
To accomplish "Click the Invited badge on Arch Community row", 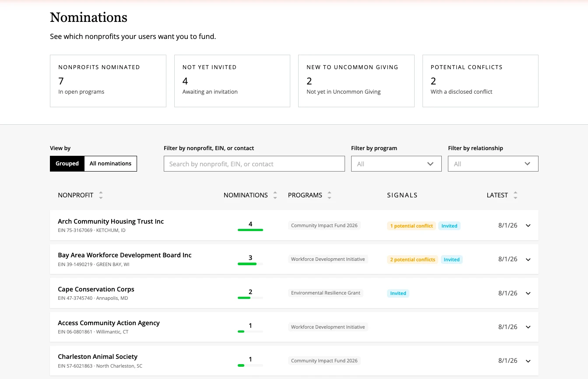I will [x=449, y=226].
